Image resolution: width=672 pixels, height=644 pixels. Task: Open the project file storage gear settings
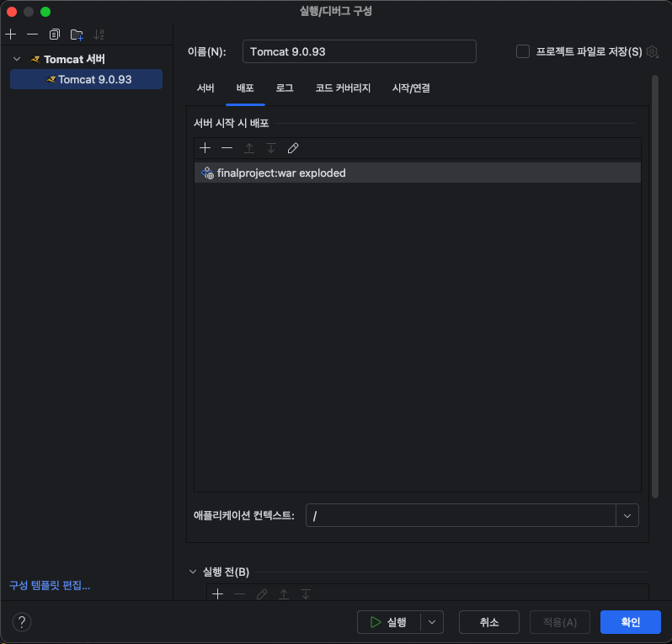coord(652,51)
